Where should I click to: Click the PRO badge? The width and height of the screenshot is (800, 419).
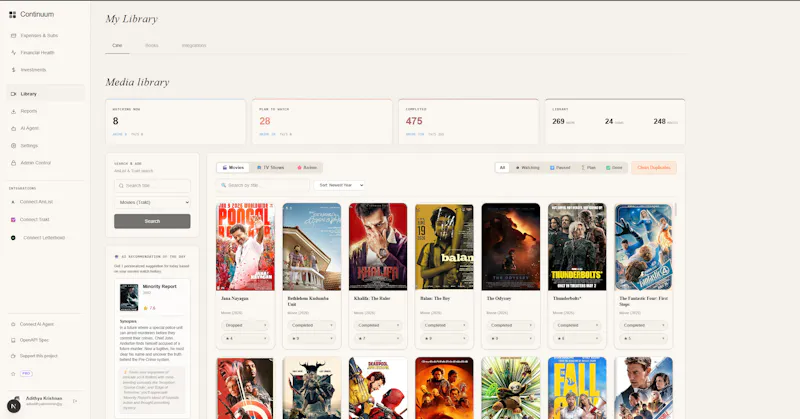[x=26, y=374]
